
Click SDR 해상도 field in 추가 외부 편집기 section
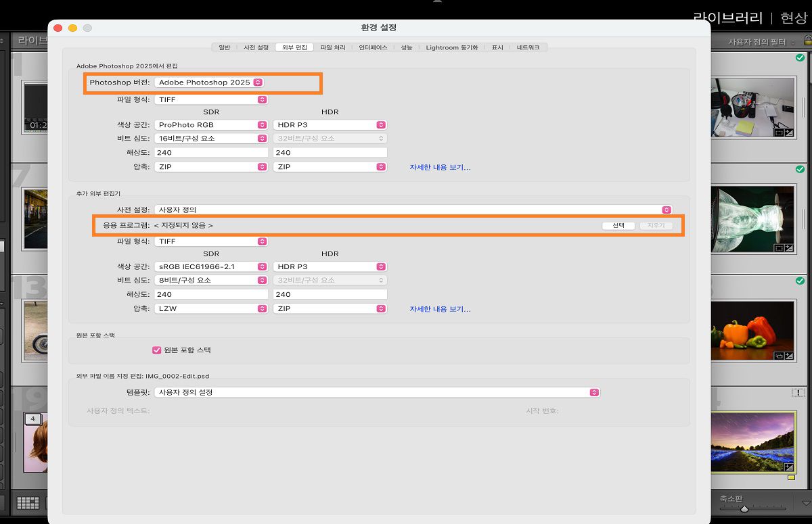211,295
